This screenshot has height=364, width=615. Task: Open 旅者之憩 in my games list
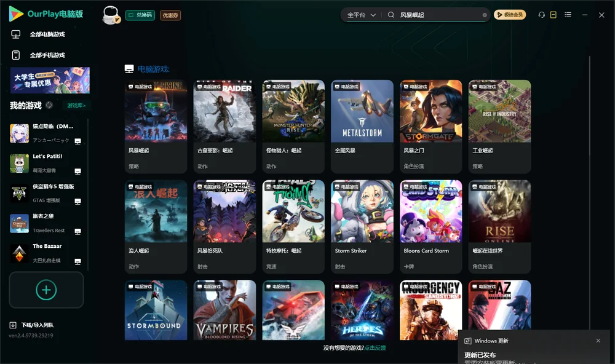pyautogui.click(x=46, y=224)
